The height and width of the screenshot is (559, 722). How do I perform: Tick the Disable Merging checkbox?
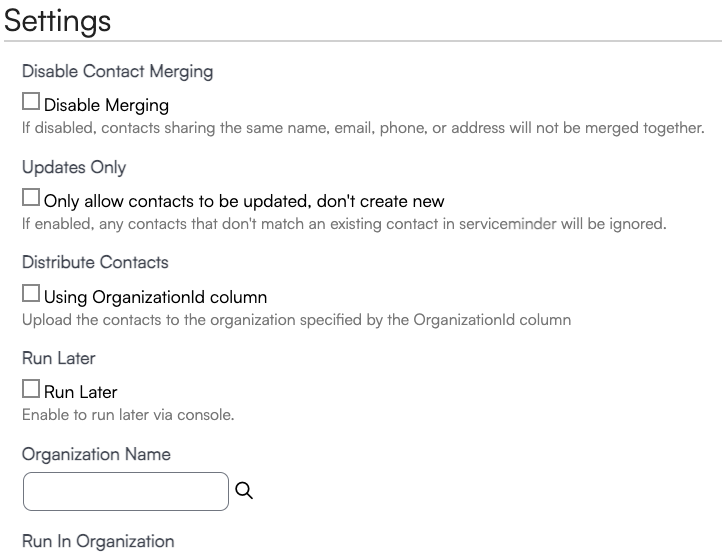(31, 102)
